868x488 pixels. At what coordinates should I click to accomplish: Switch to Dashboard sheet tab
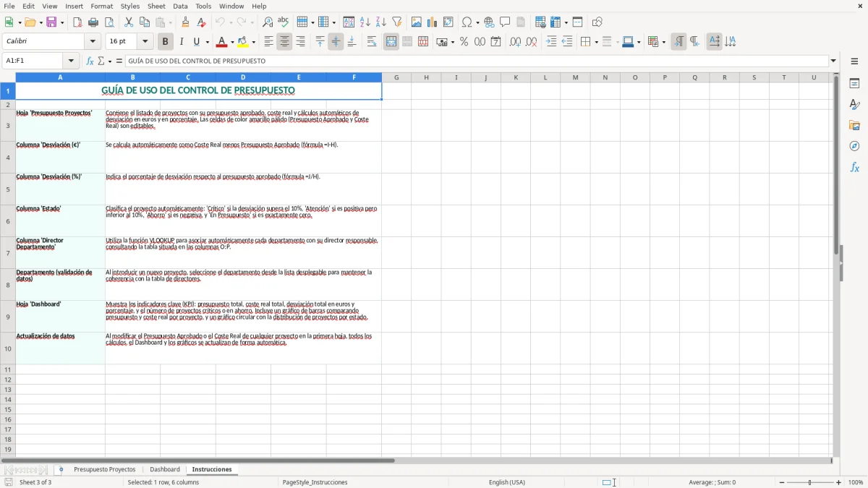tap(165, 469)
